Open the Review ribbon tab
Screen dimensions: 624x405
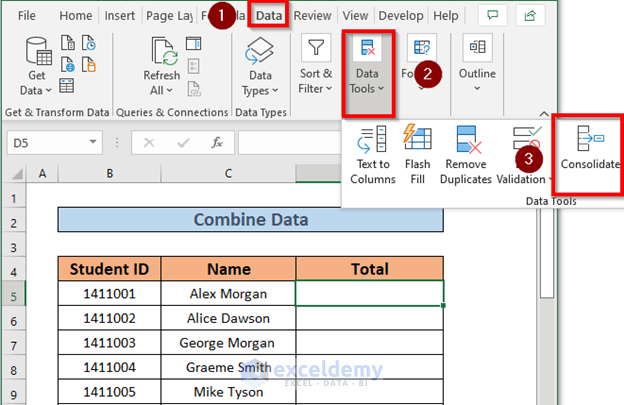coord(312,16)
